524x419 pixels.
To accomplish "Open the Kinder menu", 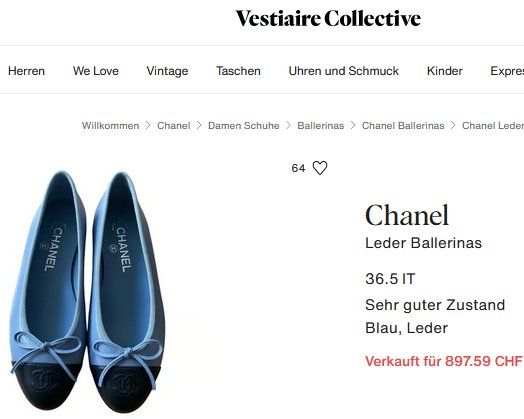I will click(444, 71).
